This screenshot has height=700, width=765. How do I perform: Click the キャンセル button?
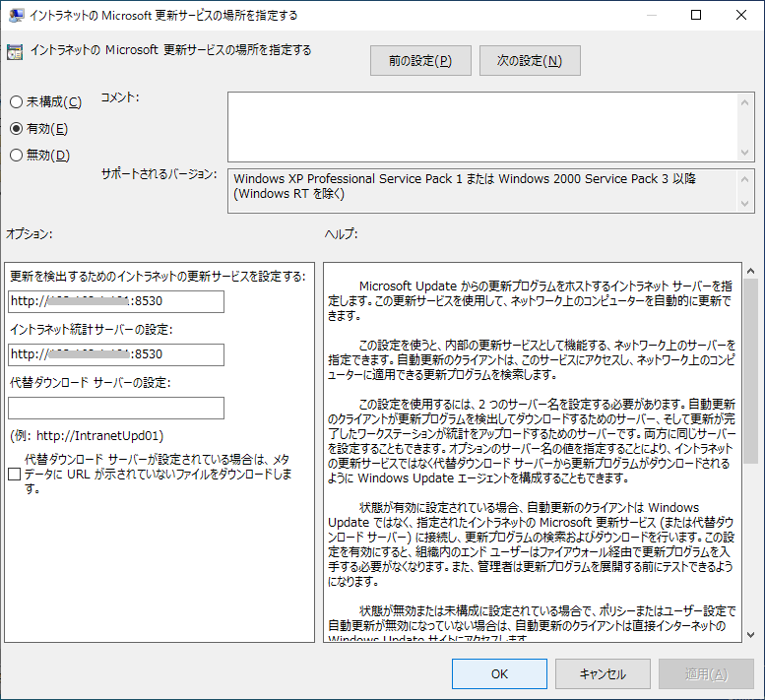pos(603,673)
